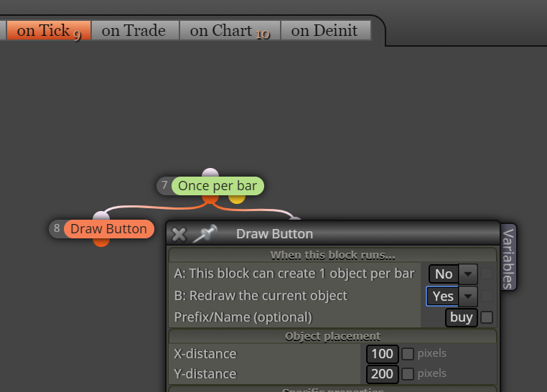This screenshot has width=547, height=392.
Task: Toggle the checkbox next to Prefix/Name field
Action: tap(487, 318)
